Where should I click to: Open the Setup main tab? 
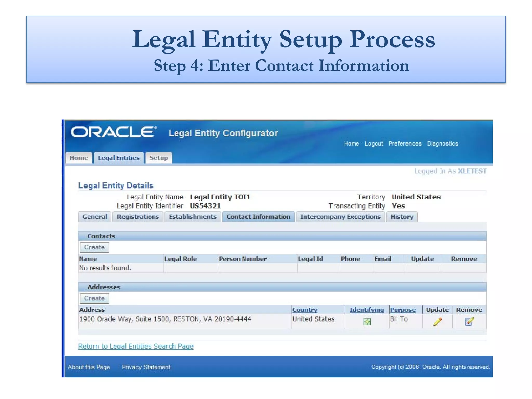point(158,158)
